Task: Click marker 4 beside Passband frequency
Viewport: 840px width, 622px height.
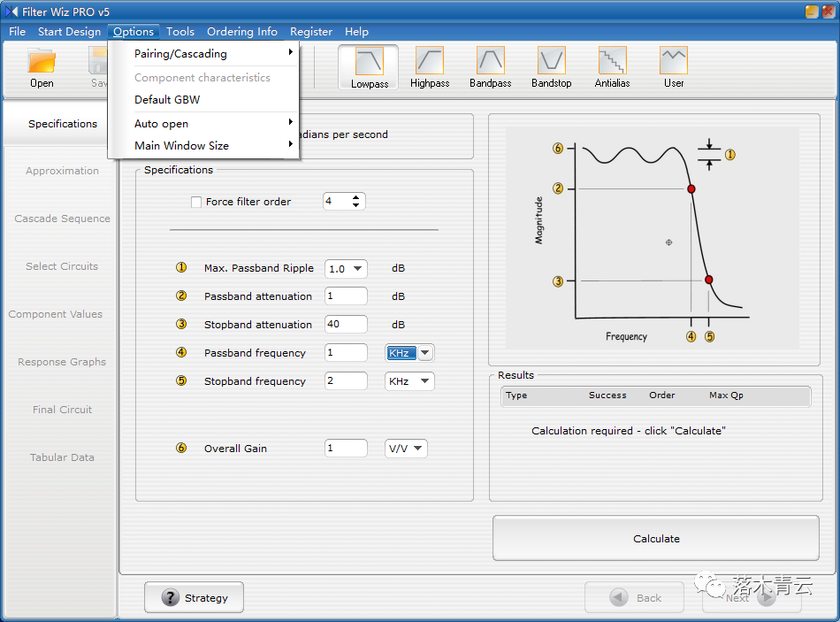Action: pyautogui.click(x=181, y=352)
